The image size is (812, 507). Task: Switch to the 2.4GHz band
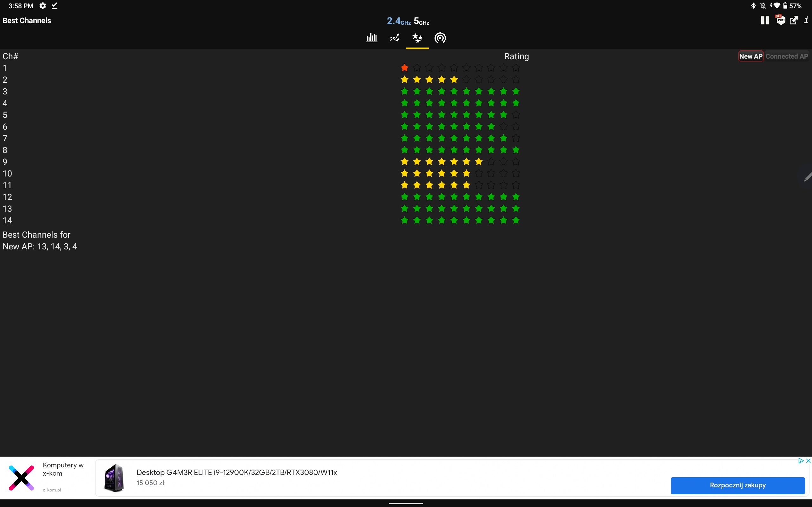398,21
